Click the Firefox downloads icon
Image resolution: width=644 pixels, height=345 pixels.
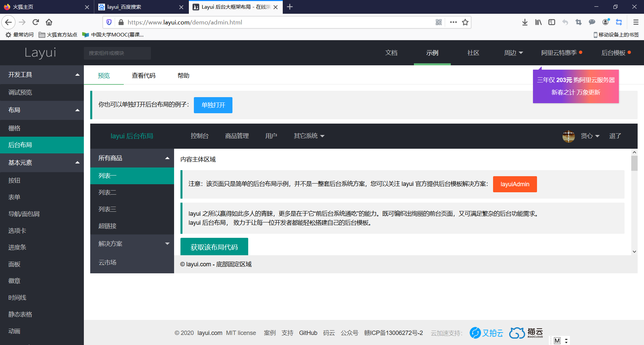coord(525,22)
